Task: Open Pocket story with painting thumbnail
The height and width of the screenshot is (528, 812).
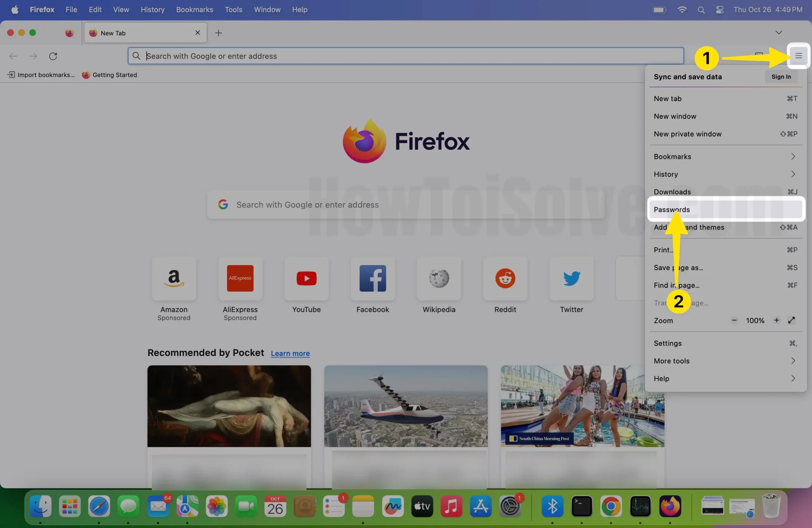Action: [x=229, y=406]
